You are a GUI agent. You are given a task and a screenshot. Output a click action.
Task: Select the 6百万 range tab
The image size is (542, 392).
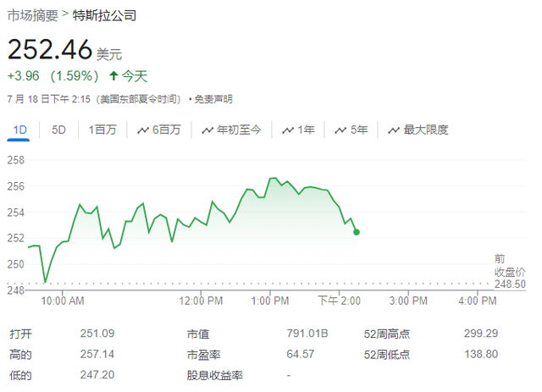pyautogui.click(x=166, y=130)
